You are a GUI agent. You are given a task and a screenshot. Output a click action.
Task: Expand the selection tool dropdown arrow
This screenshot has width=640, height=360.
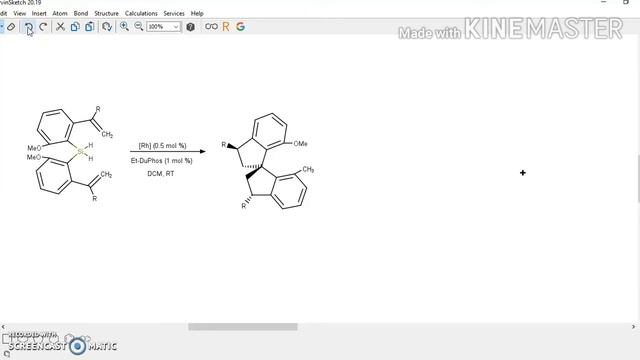coord(2,27)
